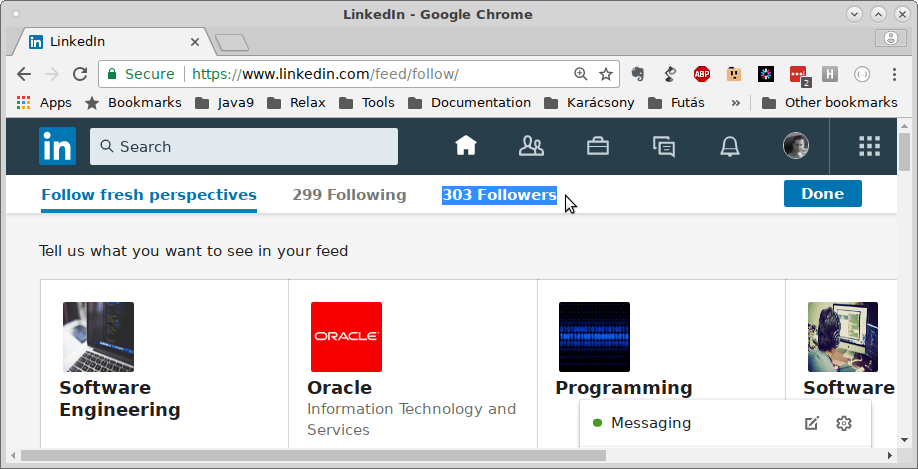This screenshot has height=469, width=918.
Task: Open the Futás bookmarks folder
Action: coord(676,103)
